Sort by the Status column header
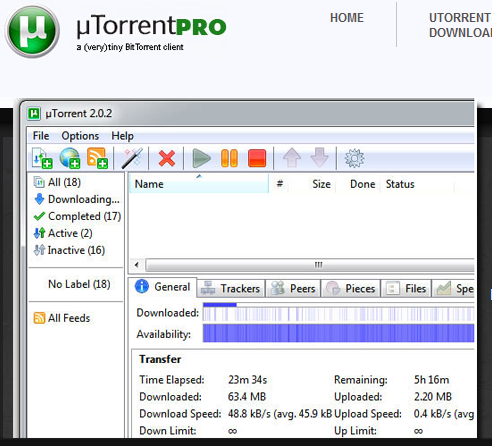Viewport: 492px width, 446px height. (x=417, y=184)
